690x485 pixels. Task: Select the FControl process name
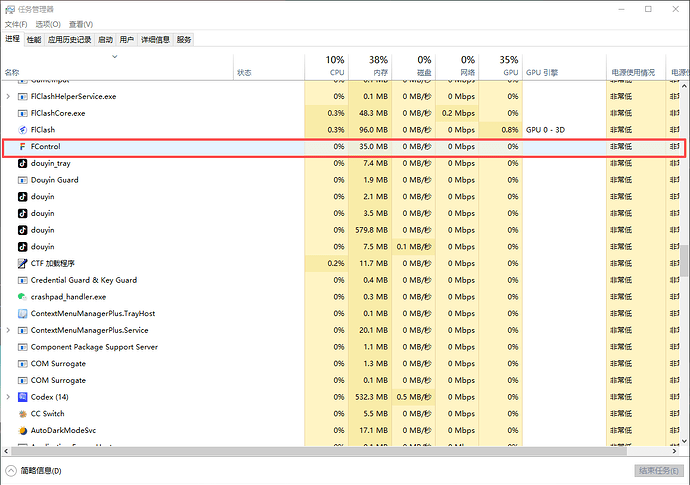[x=45, y=147]
